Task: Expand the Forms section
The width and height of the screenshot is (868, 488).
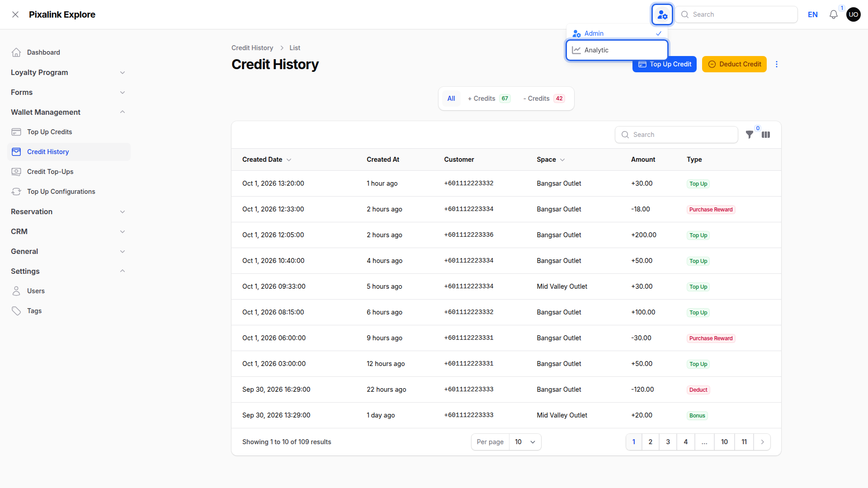Action: (69, 92)
